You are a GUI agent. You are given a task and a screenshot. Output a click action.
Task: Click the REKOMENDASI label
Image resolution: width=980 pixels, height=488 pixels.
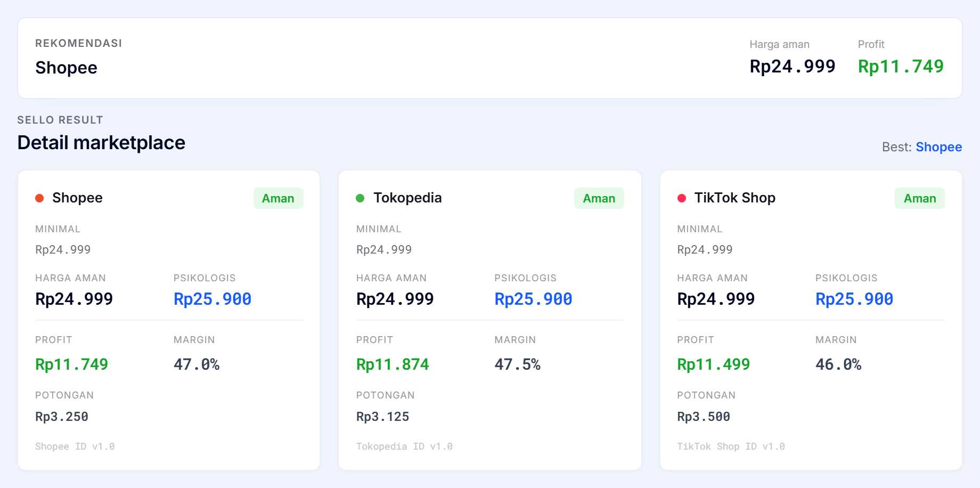click(x=79, y=43)
